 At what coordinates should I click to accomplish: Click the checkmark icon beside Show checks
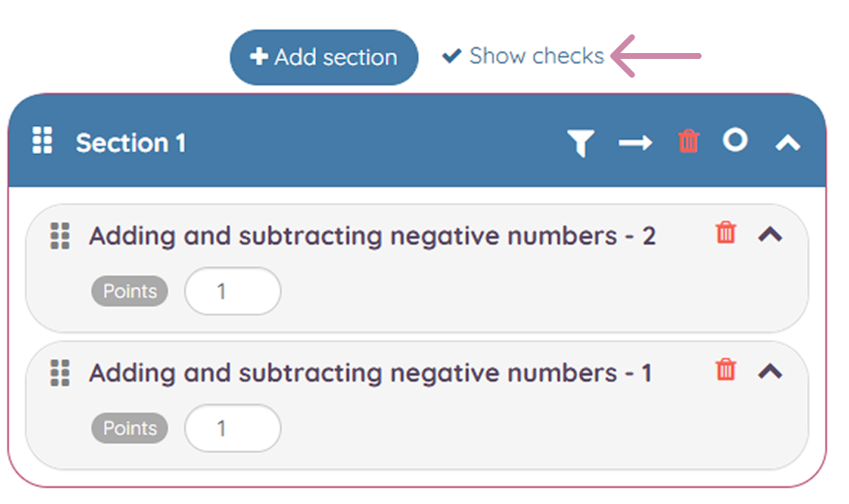pos(452,56)
